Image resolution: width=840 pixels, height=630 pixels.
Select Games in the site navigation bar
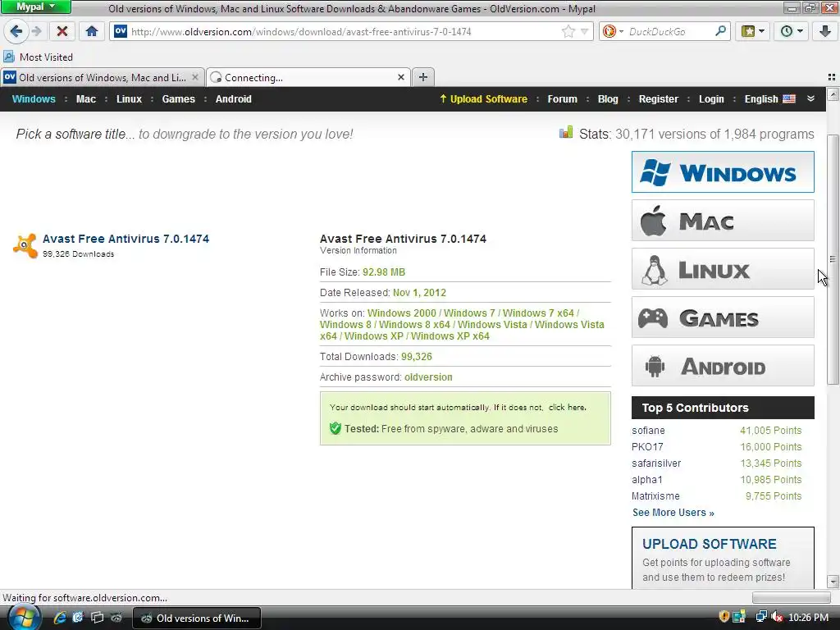[178, 99]
